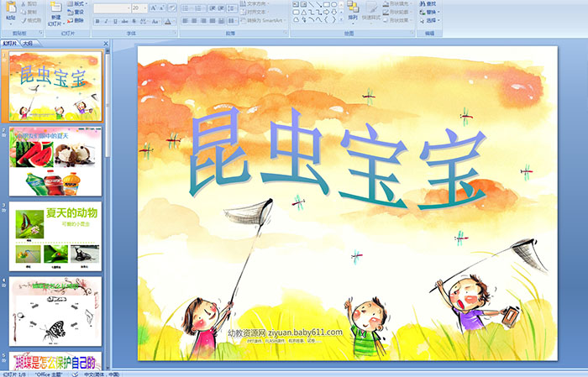
Task: Open the font name dropdown arrow
Action: 129,8
